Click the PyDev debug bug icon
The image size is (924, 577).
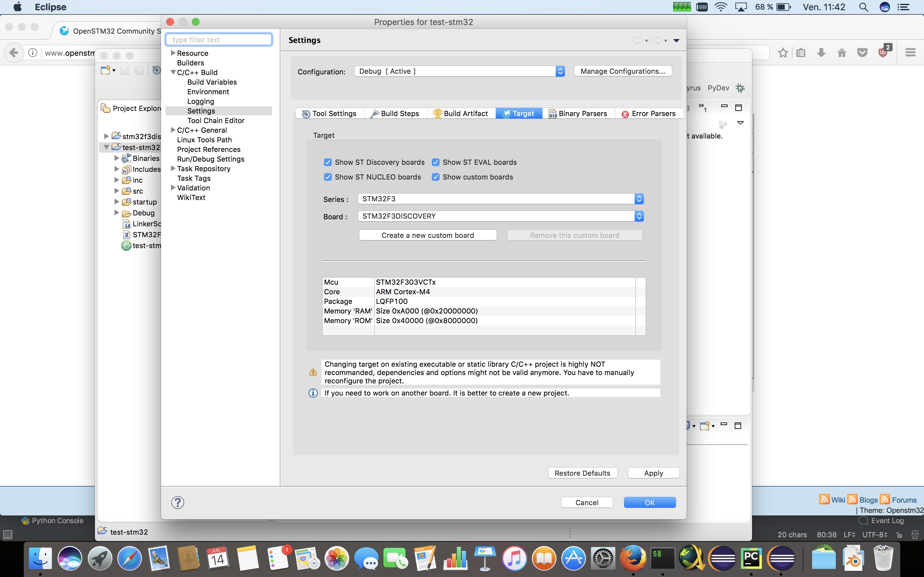pos(740,88)
